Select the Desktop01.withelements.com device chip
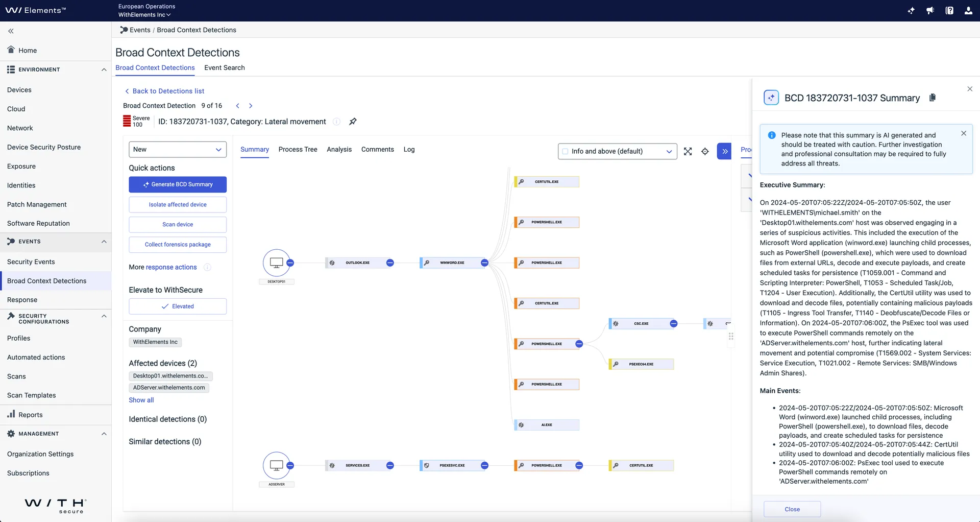 coord(170,375)
